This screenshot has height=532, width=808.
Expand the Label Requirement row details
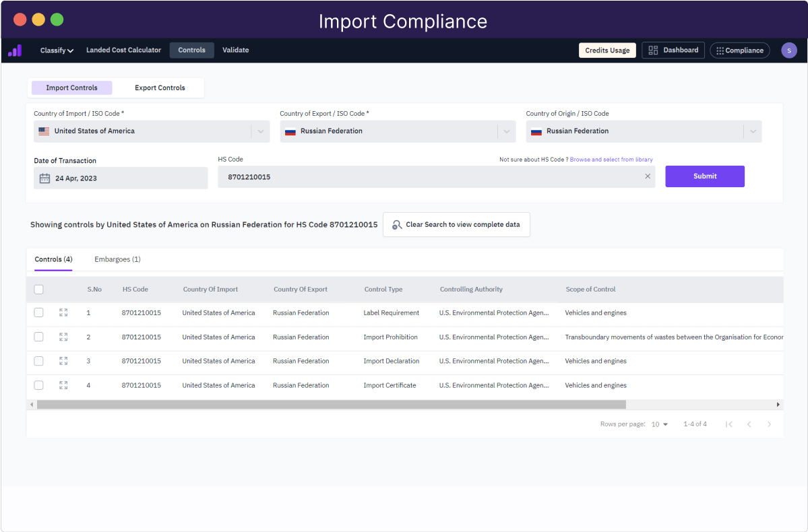point(63,312)
